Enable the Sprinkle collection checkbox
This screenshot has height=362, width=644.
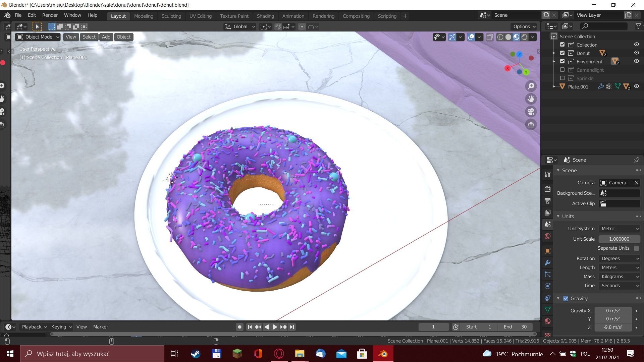(x=562, y=78)
